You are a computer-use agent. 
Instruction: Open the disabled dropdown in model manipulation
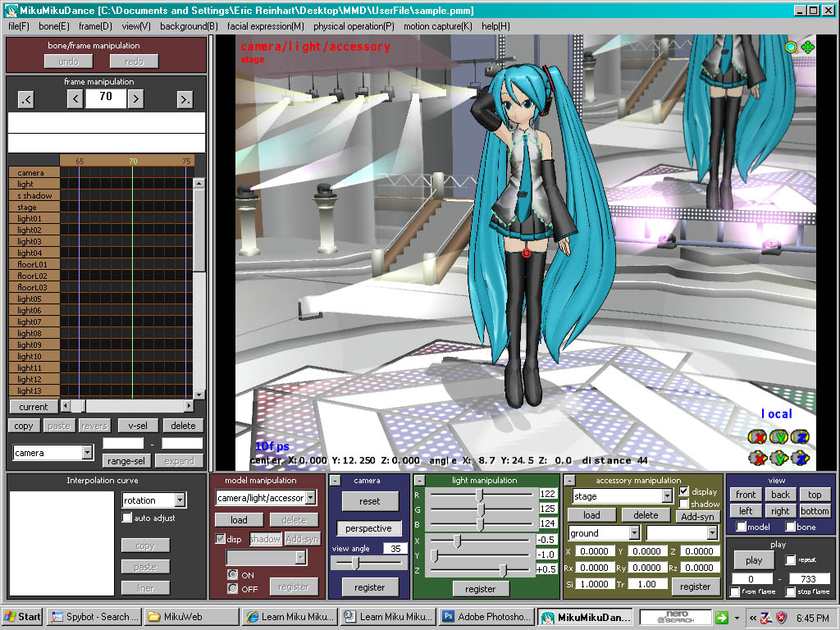(x=300, y=558)
